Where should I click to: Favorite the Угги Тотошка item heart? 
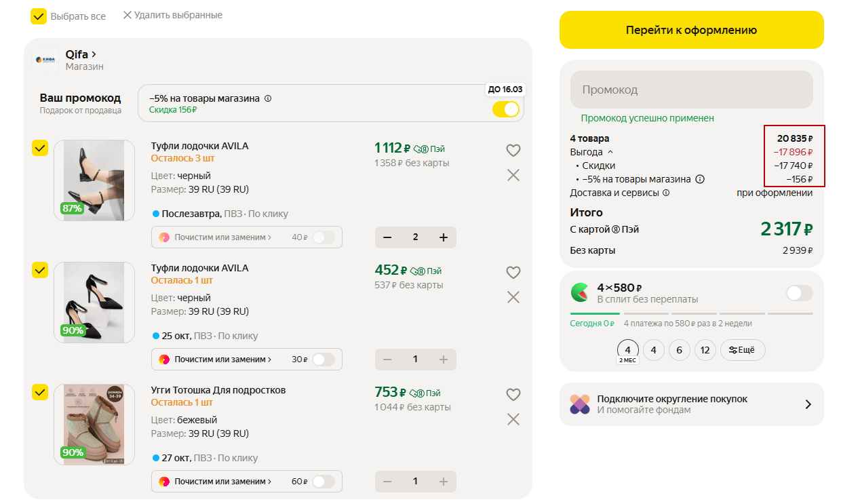click(513, 395)
